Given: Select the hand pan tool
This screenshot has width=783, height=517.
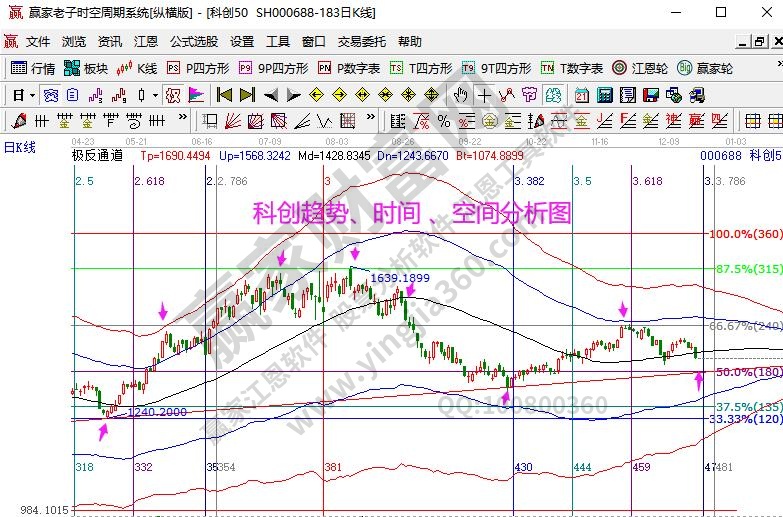Looking at the screenshot, I should coord(460,95).
